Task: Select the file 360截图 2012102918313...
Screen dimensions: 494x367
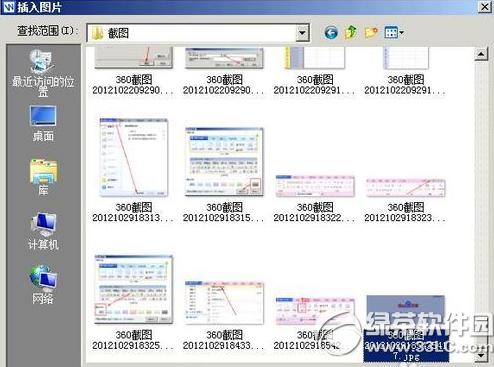Action: [x=133, y=170]
